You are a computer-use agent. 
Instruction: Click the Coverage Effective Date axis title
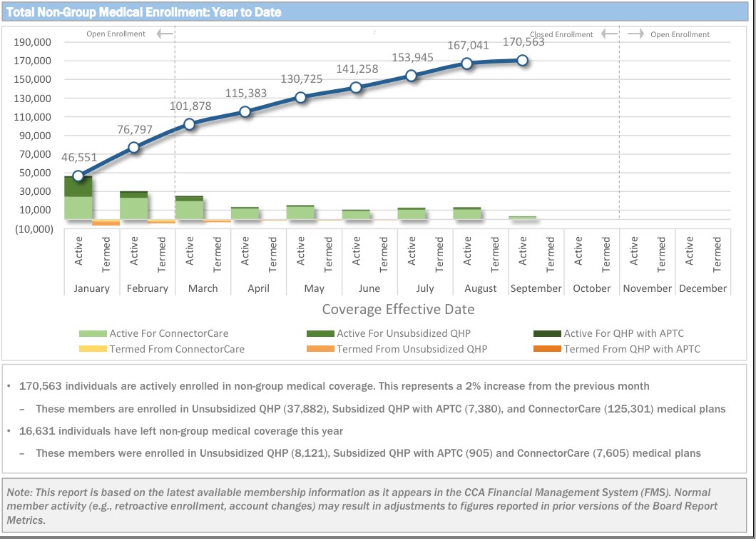coord(398,309)
